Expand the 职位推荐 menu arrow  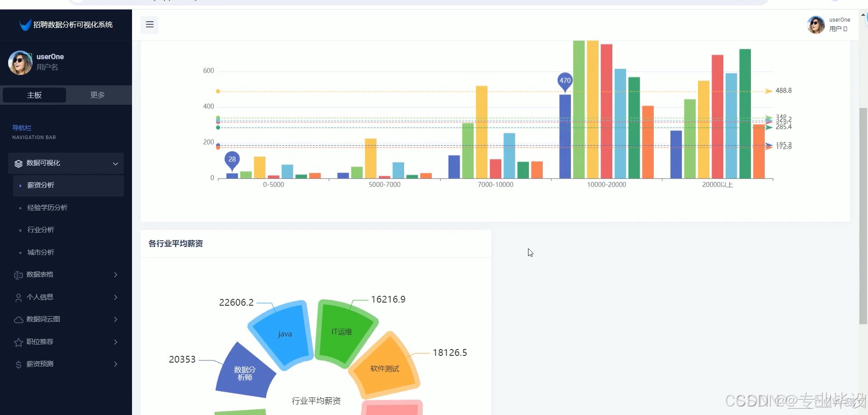(x=116, y=342)
